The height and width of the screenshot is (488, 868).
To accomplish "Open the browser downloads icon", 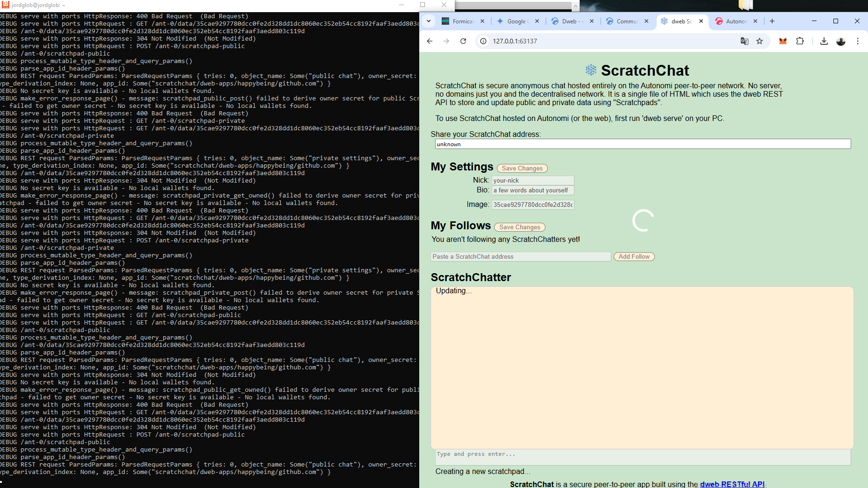I will pos(824,41).
